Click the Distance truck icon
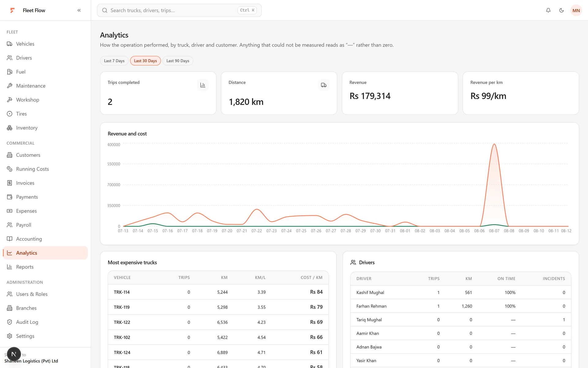Screen dimensions: 588x368 (324, 85)
